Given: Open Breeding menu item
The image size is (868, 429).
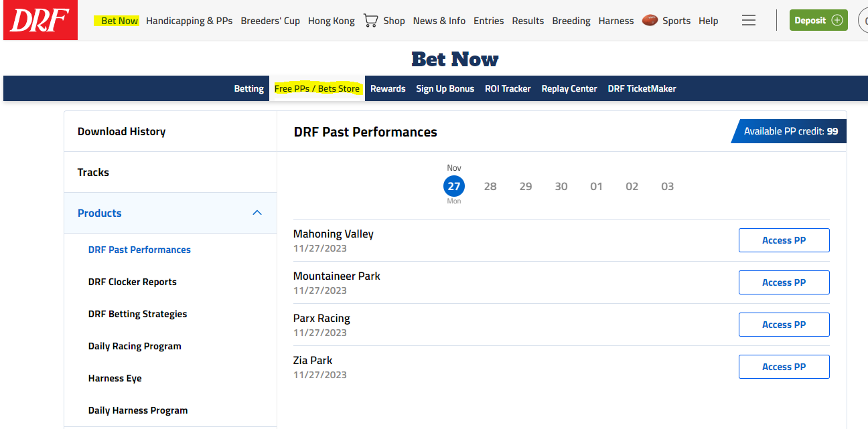Looking at the screenshot, I should 571,21.
